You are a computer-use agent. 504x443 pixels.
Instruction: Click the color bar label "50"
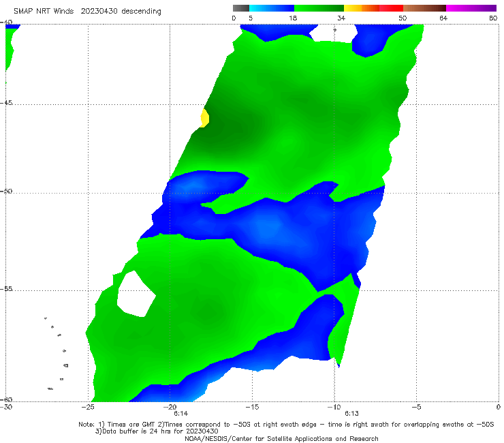[403, 18]
